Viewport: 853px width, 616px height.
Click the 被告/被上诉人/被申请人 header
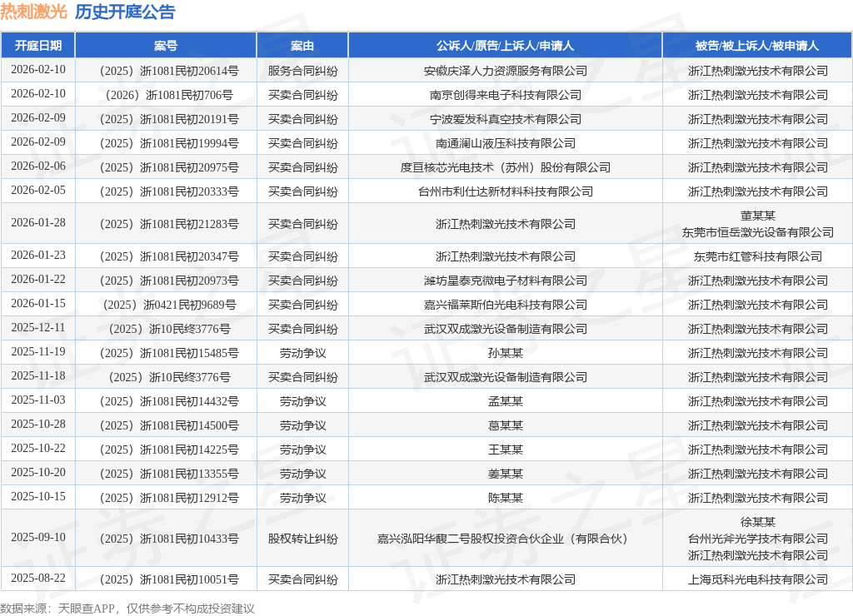757,46
